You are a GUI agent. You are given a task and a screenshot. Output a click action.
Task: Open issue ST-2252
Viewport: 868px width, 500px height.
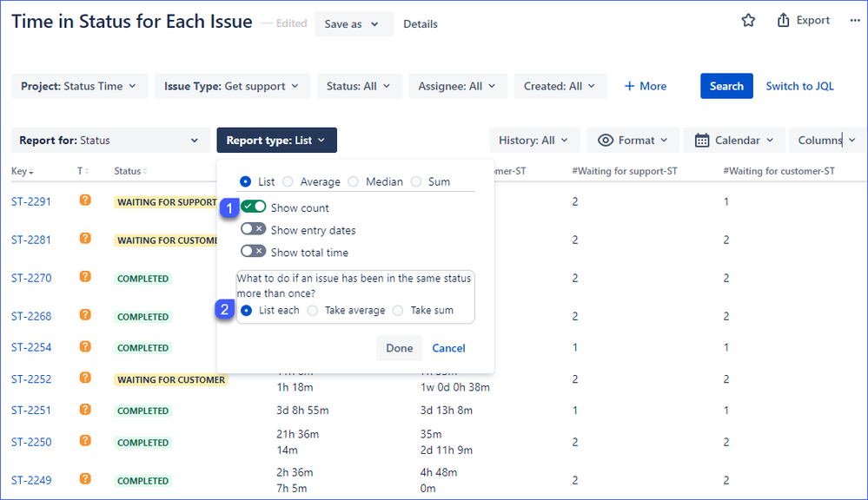pyautogui.click(x=31, y=379)
